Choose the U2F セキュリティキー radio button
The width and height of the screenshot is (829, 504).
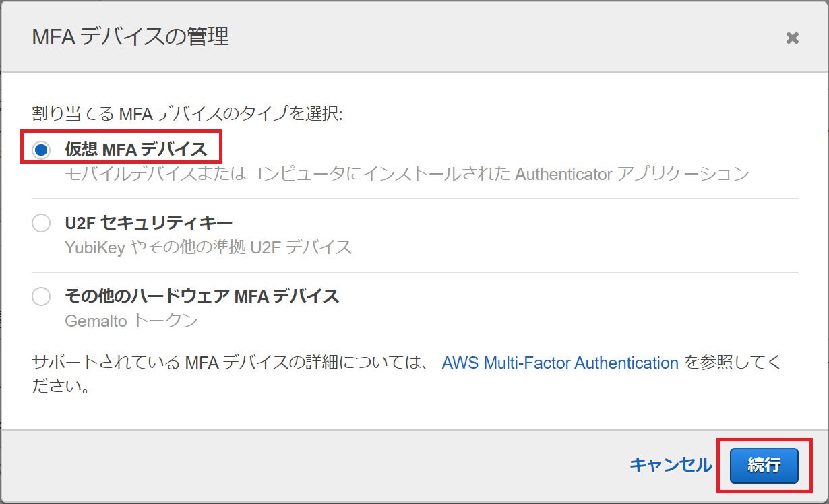tap(41, 223)
